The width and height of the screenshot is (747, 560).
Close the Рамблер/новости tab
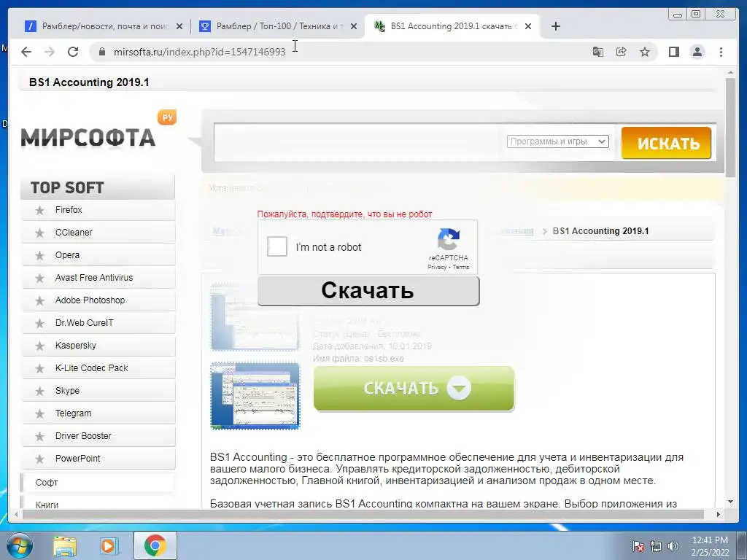click(x=179, y=27)
